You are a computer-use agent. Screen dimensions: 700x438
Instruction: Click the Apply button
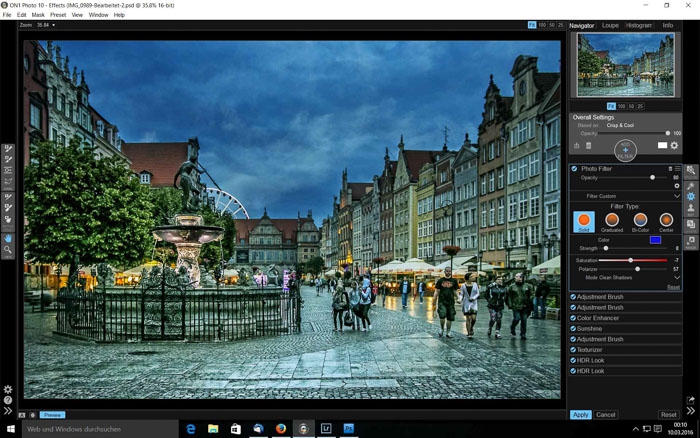pyautogui.click(x=580, y=414)
